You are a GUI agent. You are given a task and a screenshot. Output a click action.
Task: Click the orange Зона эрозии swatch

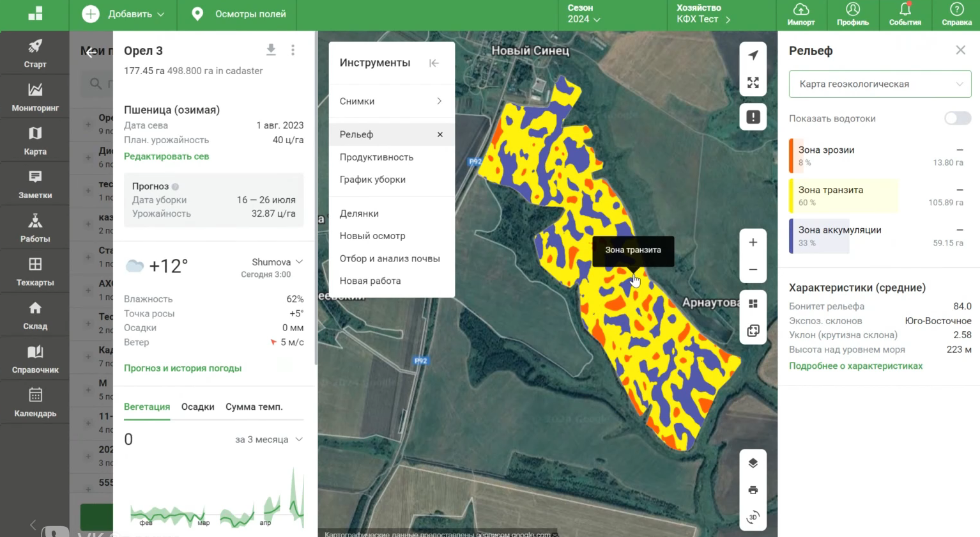[792, 156]
